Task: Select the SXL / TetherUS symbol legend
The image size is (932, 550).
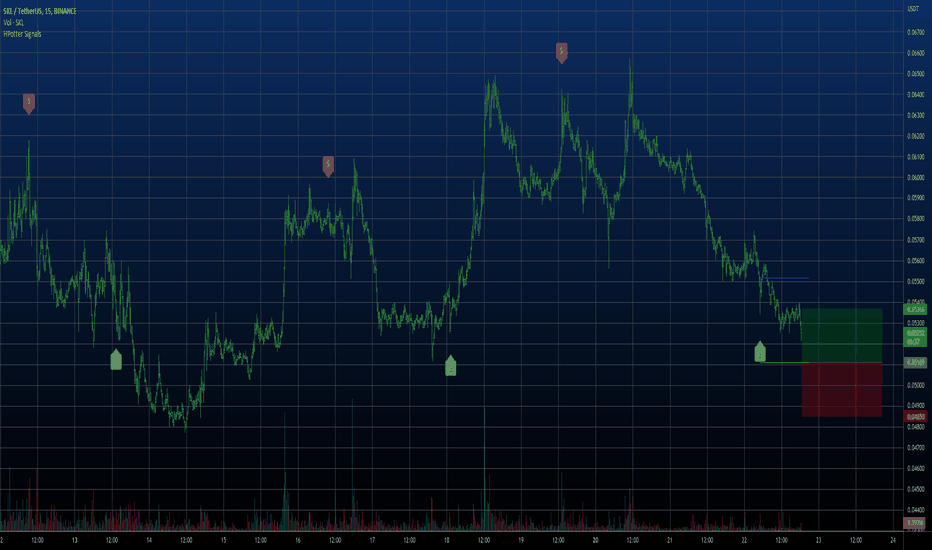Action: point(40,11)
